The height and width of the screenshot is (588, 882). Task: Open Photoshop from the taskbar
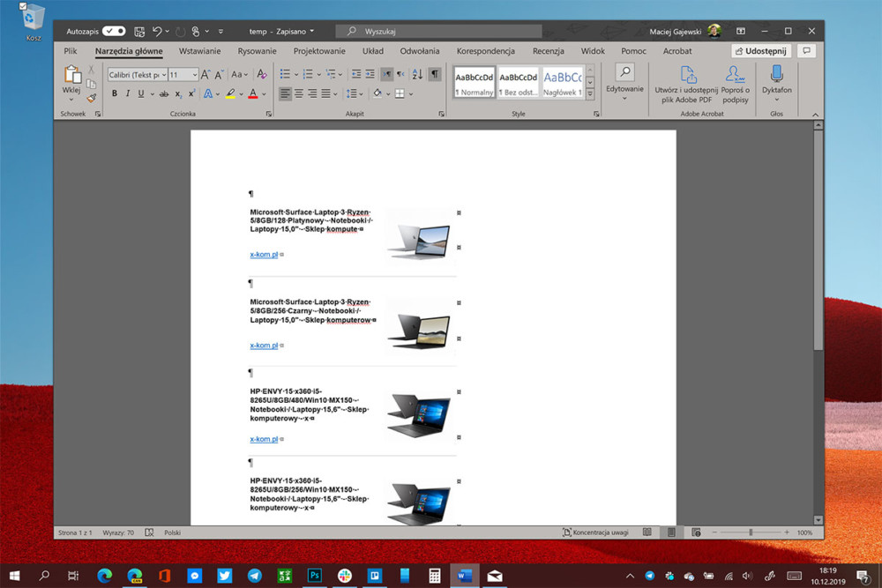click(315, 576)
